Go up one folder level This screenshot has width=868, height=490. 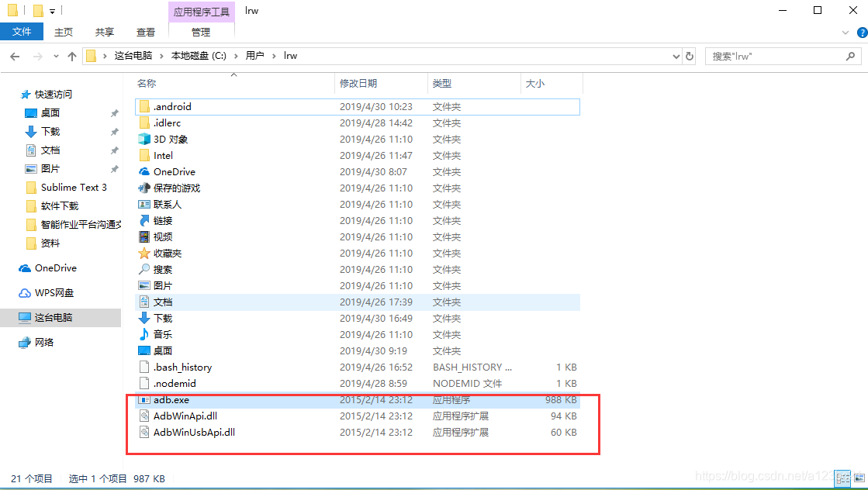coord(72,57)
